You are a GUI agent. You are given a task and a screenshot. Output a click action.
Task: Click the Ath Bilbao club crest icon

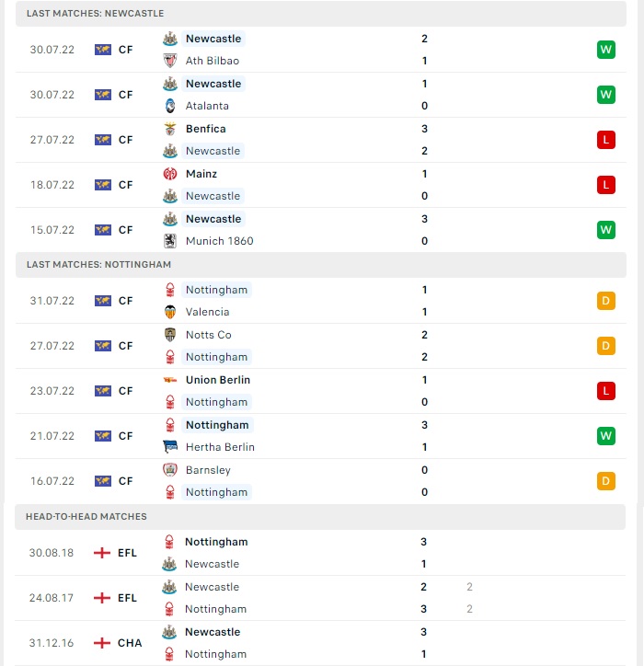170,61
